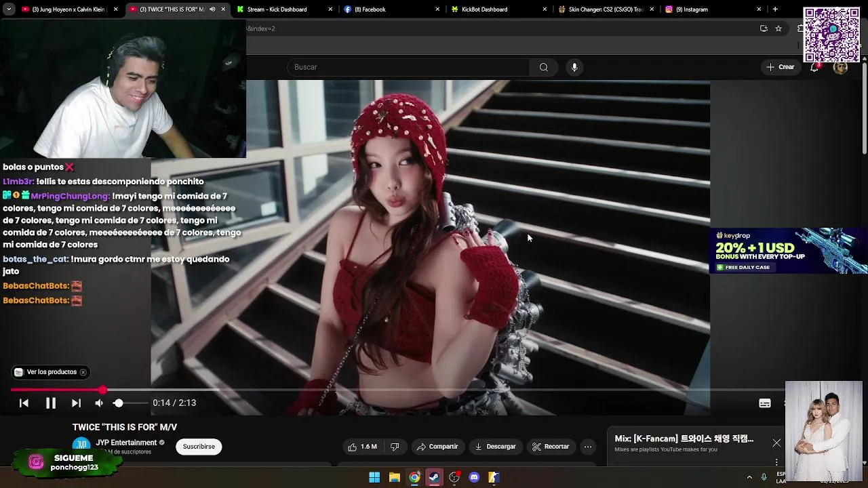Click the JYP channel avatar
Image resolution: width=868 pixels, height=488 pixels.
(81, 445)
